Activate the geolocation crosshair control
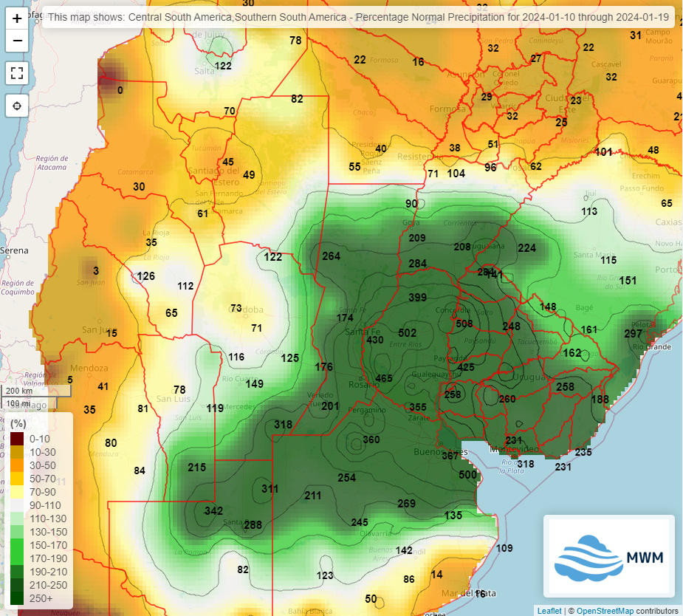Screen dimensions: 683x616 pos(17,106)
